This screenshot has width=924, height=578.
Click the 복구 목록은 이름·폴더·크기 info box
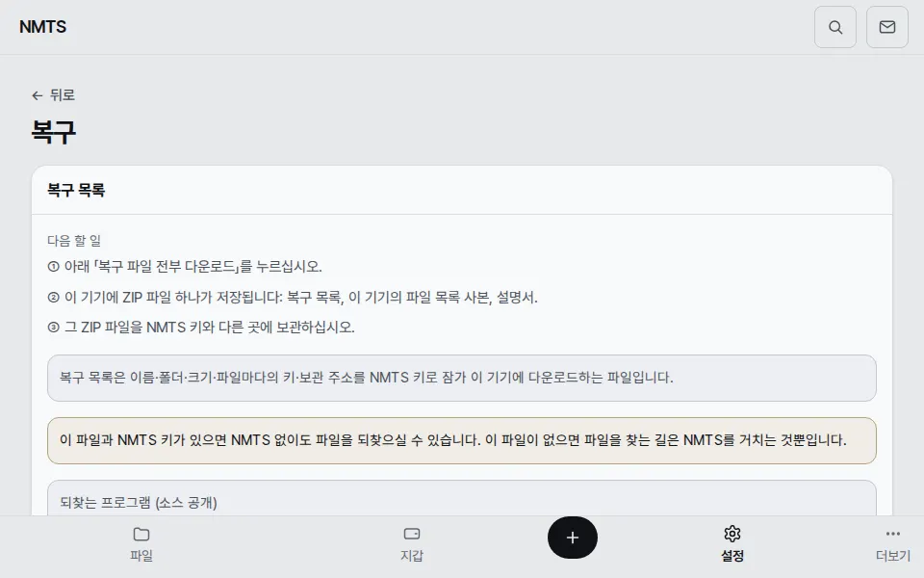(x=461, y=378)
